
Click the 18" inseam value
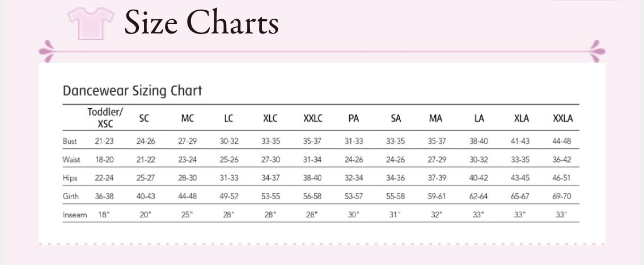click(104, 215)
